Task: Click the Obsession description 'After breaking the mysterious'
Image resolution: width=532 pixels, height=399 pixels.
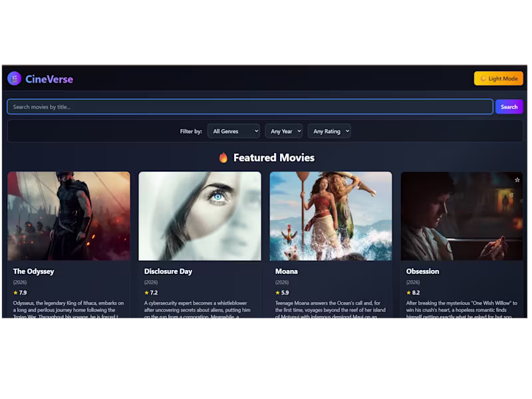Action: [462, 309]
